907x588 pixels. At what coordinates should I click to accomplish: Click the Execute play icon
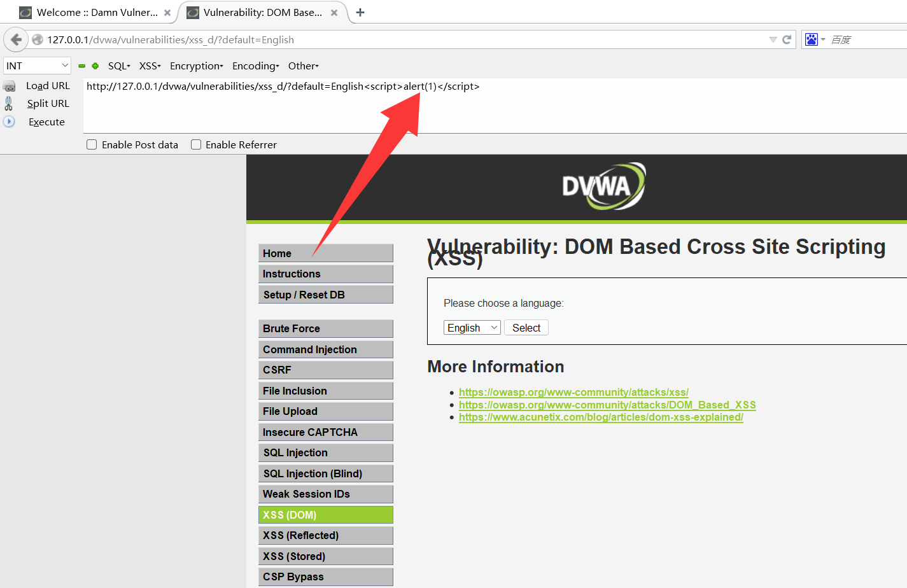pos(9,122)
